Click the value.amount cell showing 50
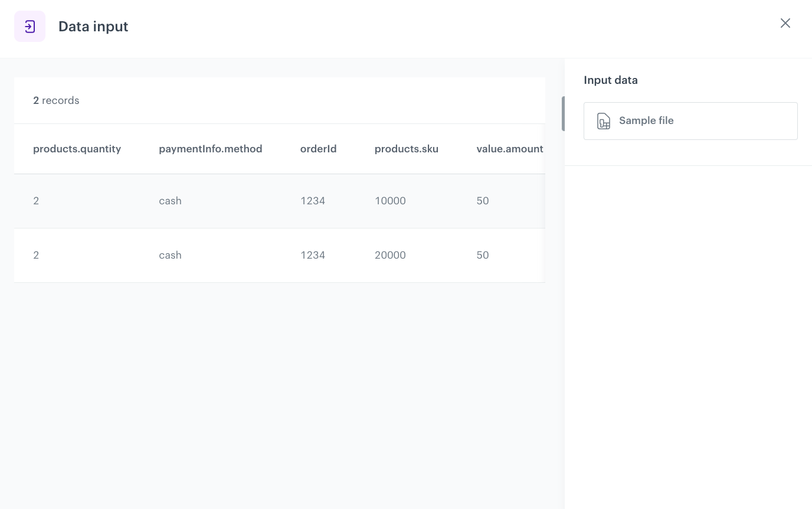This screenshot has width=812, height=509. (x=482, y=201)
